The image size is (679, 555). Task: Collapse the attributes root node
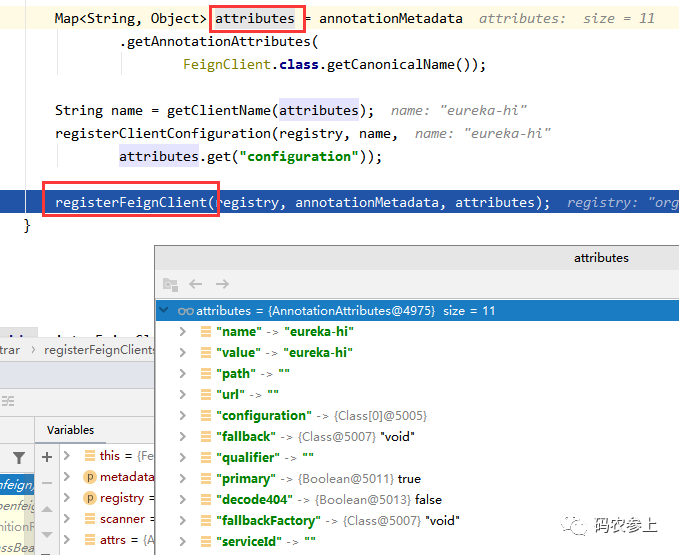coord(165,311)
